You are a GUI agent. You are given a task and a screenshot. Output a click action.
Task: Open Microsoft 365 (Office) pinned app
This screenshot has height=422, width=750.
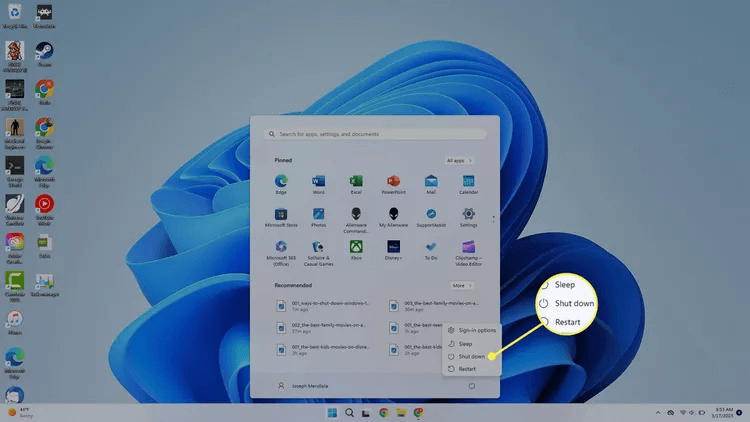pos(281,253)
